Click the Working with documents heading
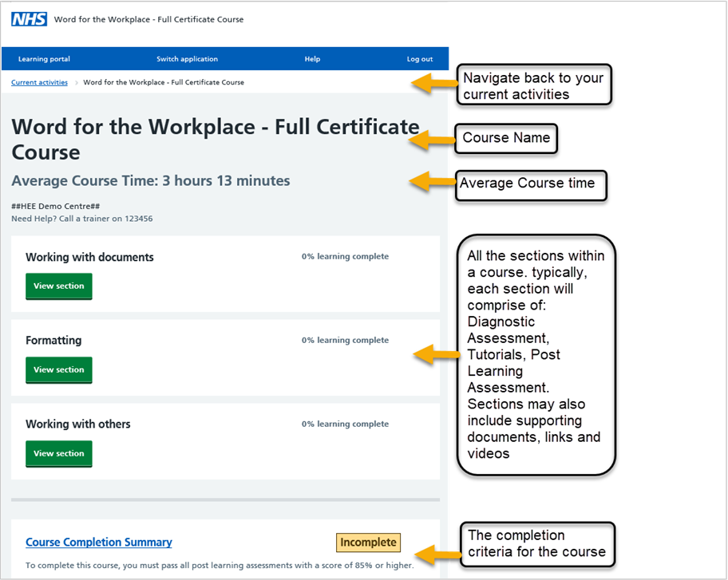This screenshot has width=728, height=580. [x=89, y=257]
